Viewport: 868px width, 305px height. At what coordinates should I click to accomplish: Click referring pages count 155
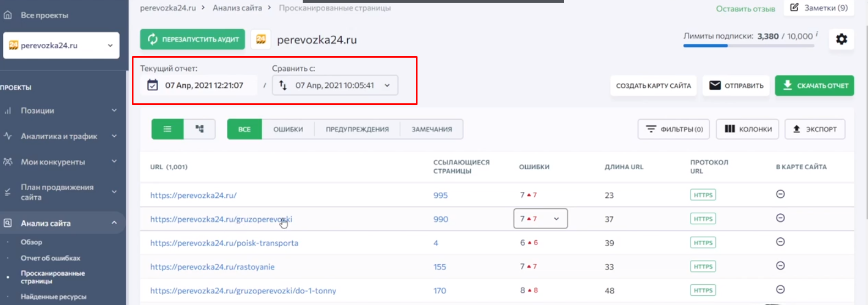(x=439, y=267)
